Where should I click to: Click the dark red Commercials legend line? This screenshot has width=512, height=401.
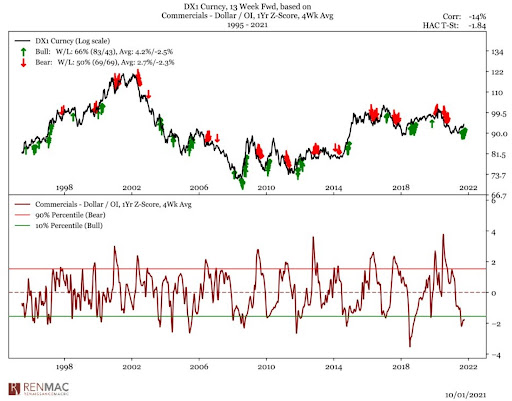tap(23, 204)
